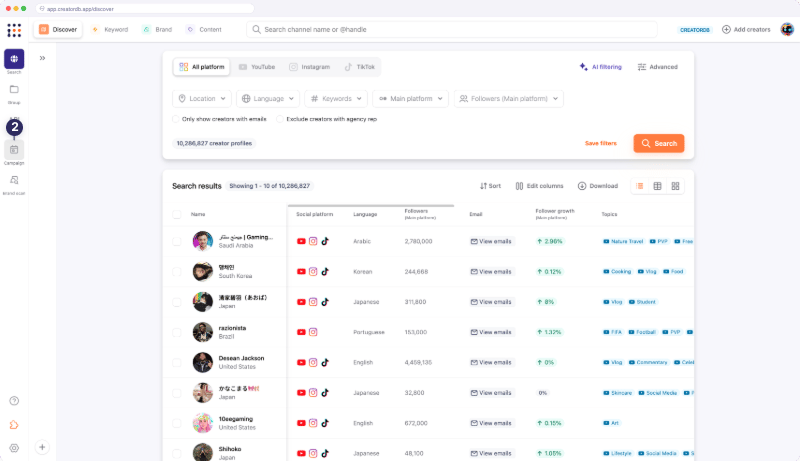Open TikTok icon for Desean Jackson
This screenshot has width=800, height=461.
point(325,363)
